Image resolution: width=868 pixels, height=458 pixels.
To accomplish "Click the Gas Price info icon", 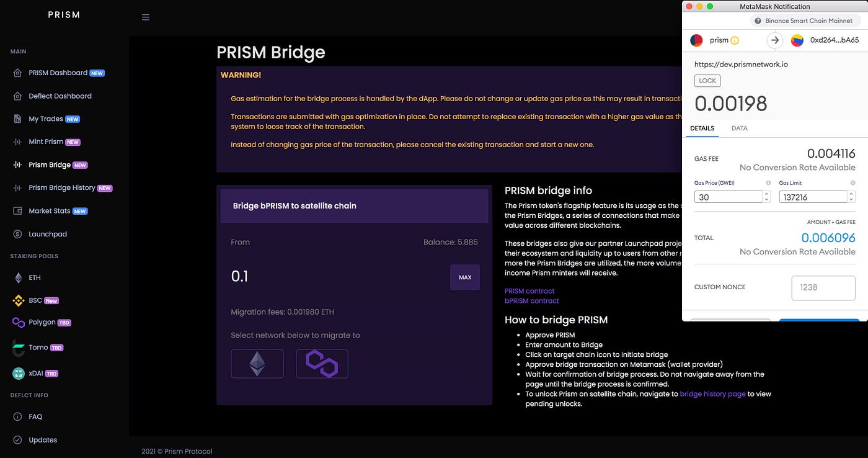I will 768,183.
